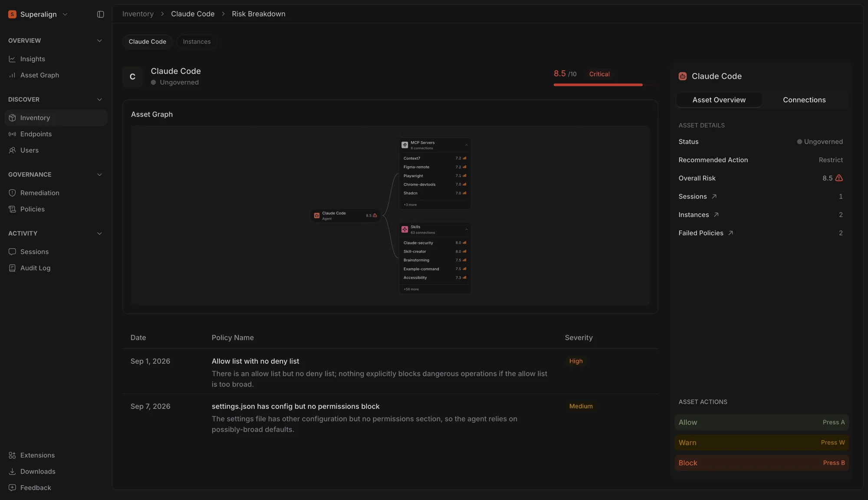Click the Extensions grid icon
868x500 pixels.
(x=12, y=455)
